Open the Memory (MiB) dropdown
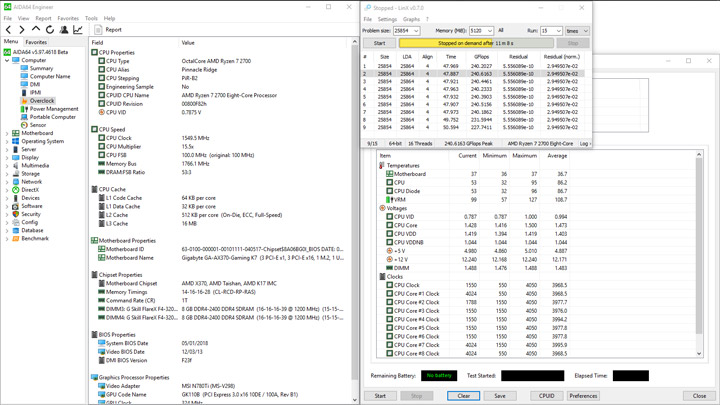The height and width of the screenshot is (405, 720). [489, 31]
